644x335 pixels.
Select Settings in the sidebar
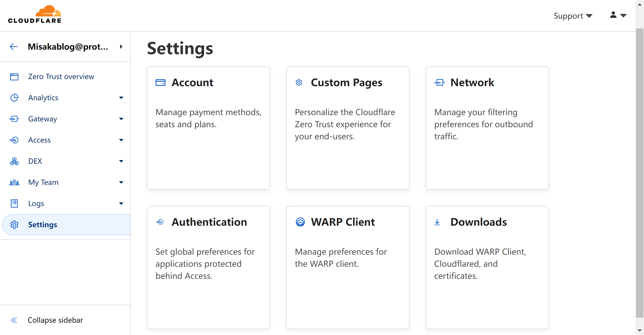(43, 225)
